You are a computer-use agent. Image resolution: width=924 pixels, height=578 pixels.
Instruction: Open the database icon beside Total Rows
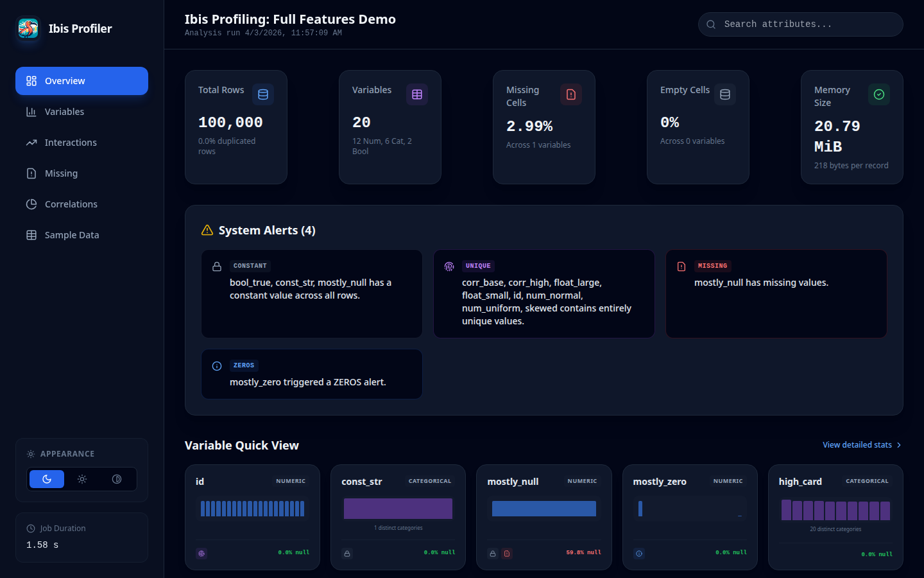[263, 94]
